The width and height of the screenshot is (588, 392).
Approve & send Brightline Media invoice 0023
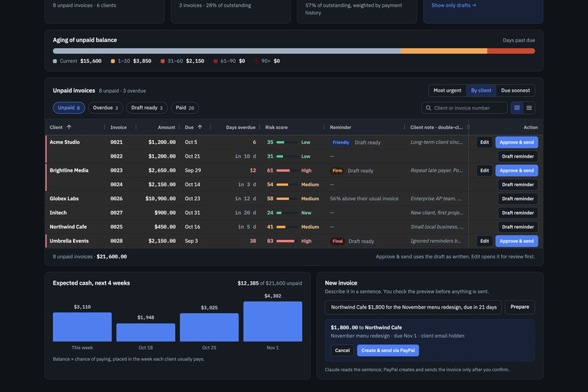coord(517,170)
